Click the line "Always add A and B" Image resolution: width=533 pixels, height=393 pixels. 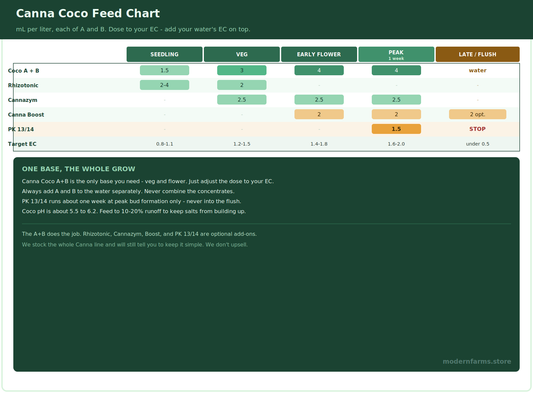coord(128,191)
